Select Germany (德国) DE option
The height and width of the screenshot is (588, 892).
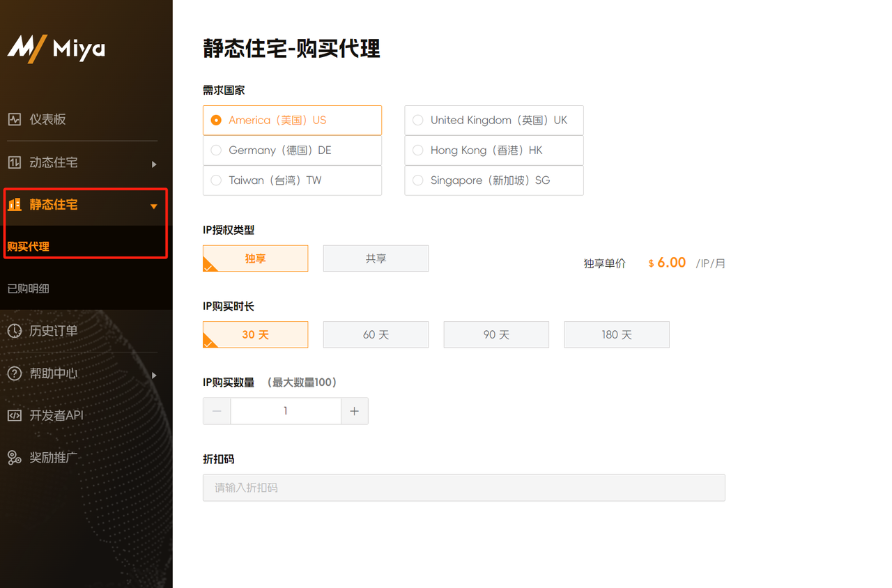click(x=292, y=150)
